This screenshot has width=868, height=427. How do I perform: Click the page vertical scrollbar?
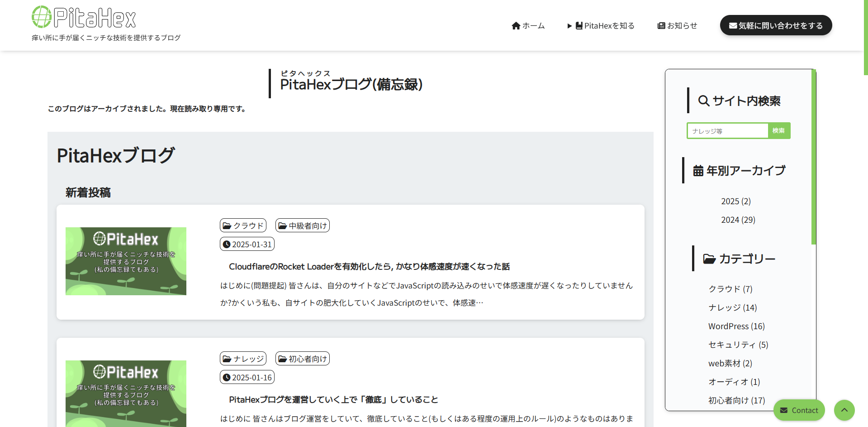866,37
